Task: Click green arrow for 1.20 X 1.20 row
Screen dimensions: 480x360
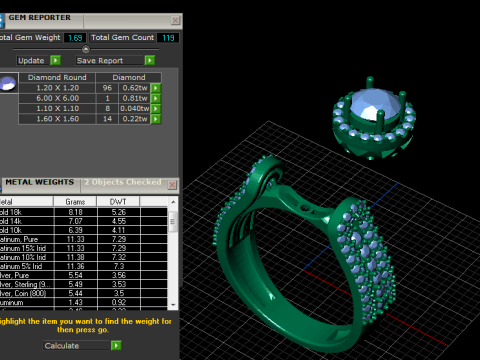Action: coord(156,88)
